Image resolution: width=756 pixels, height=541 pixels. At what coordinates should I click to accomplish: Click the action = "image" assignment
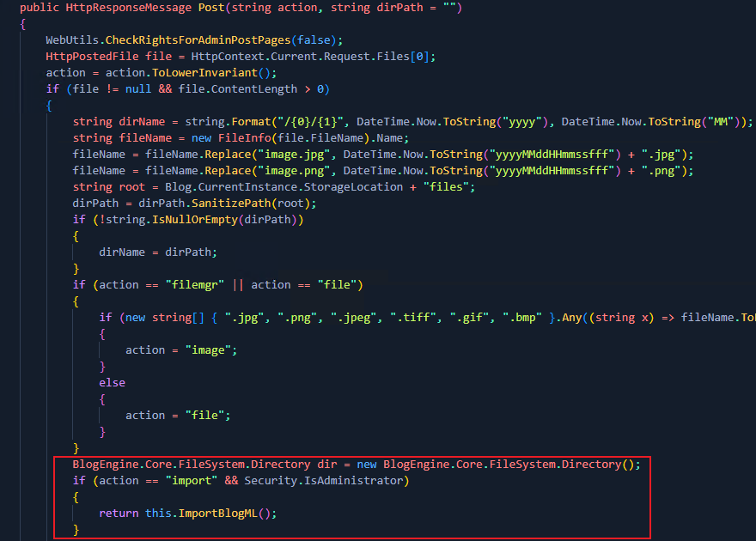[x=181, y=350]
